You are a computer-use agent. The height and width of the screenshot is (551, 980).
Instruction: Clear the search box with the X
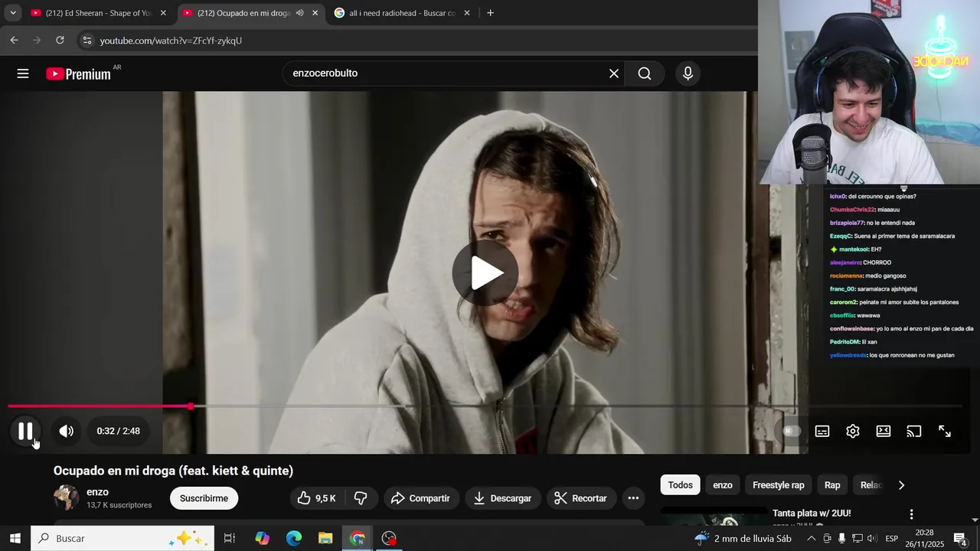point(614,73)
